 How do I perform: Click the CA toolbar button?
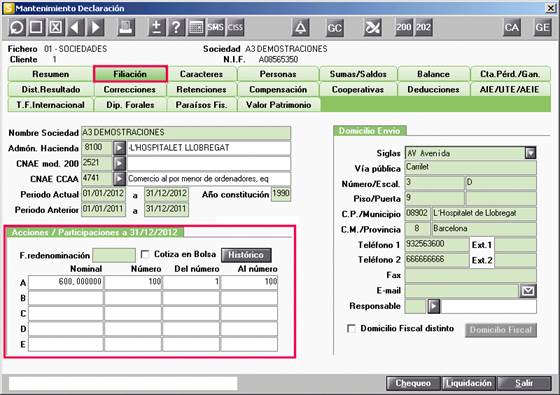click(511, 28)
